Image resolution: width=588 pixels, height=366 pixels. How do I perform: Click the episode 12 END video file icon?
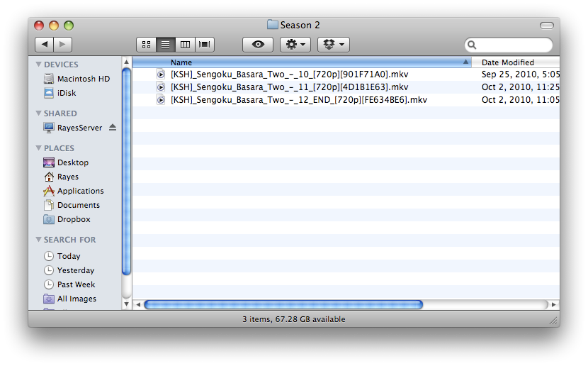(161, 100)
